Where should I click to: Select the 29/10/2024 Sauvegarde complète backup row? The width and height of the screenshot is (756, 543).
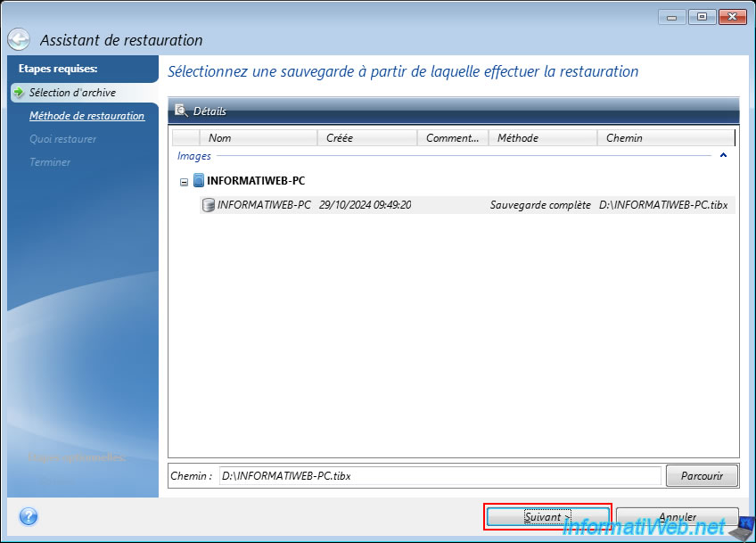(x=464, y=205)
